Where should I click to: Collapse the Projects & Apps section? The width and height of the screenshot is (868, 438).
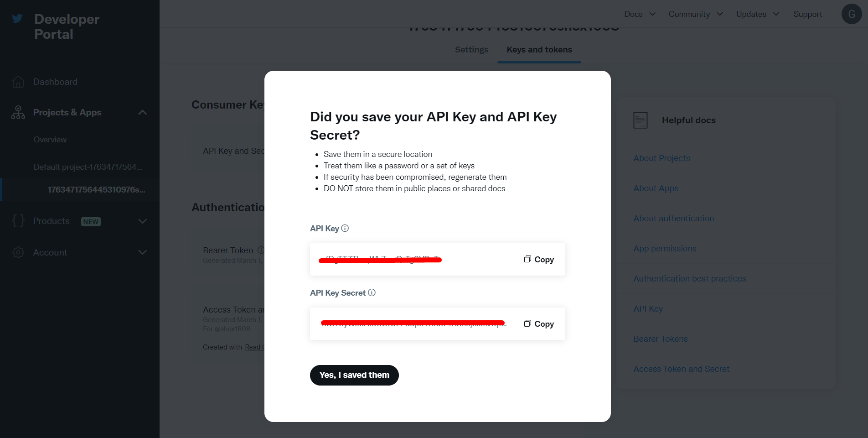(143, 112)
